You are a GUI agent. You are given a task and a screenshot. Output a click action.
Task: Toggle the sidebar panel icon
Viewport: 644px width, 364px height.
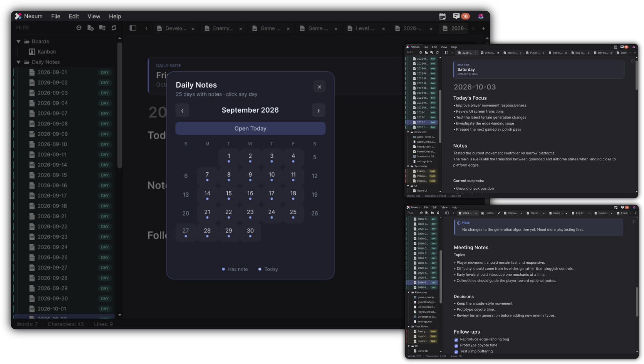pos(133,28)
